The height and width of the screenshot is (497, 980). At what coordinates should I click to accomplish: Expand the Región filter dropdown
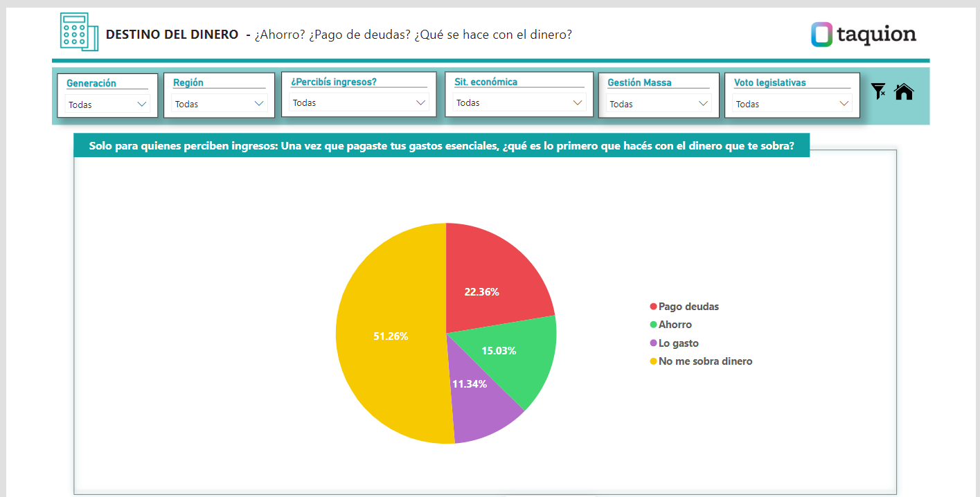click(219, 104)
